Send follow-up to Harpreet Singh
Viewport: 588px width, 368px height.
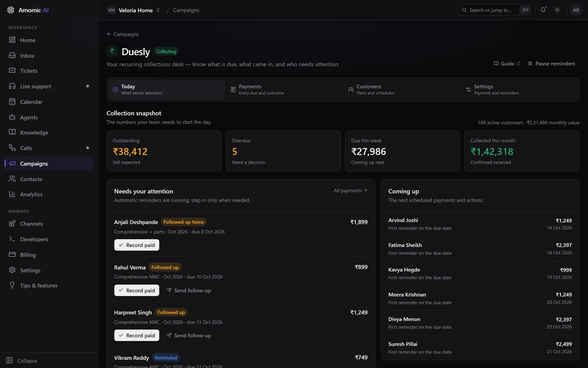coord(189,335)
